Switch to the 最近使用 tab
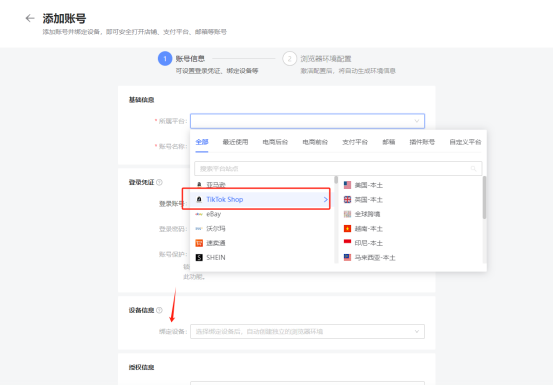The image size is (554, 386). pos(235,142)
